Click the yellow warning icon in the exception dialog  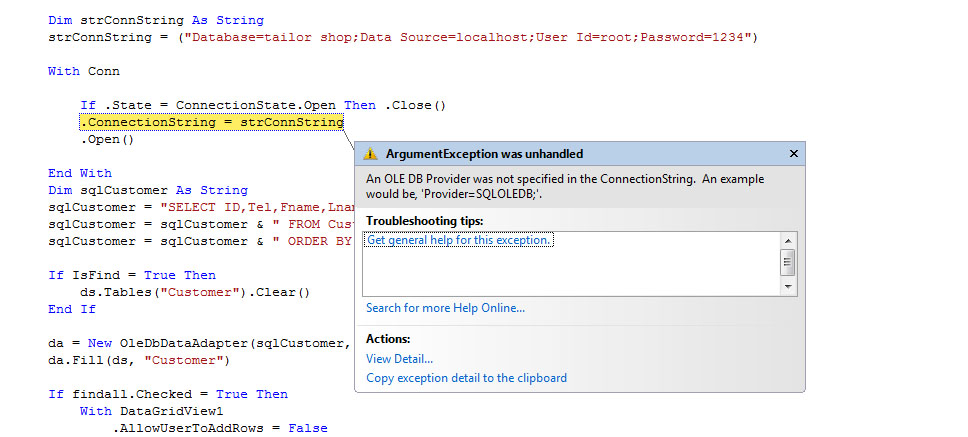(x=370, y=154)
